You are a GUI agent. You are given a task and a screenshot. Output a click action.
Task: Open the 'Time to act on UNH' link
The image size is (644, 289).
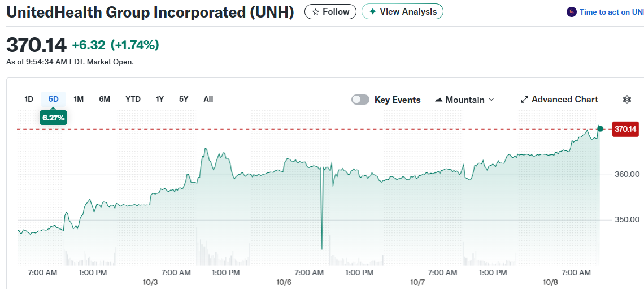[611, 12]
